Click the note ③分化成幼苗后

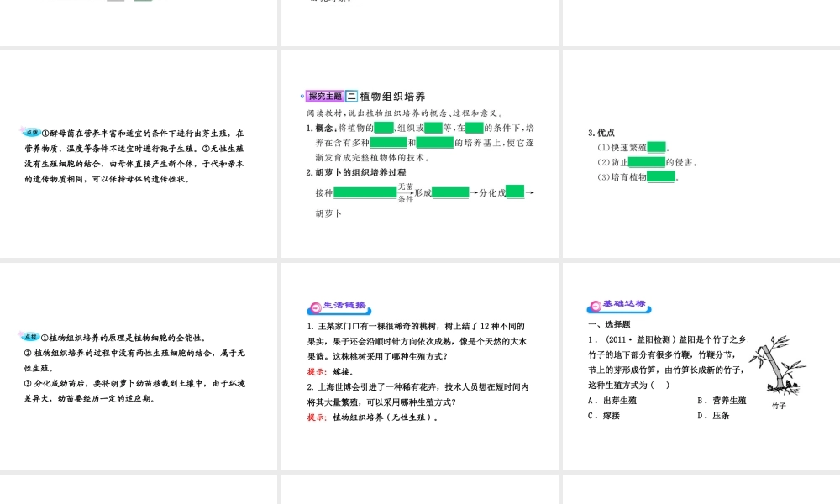pyautogui.click(x=134, y=391)
